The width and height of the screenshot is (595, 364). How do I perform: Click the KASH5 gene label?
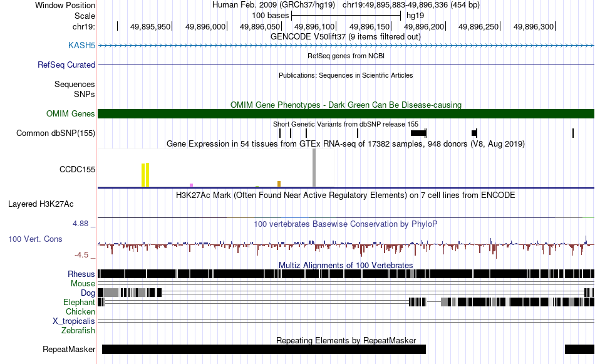[x=81, y=46]
